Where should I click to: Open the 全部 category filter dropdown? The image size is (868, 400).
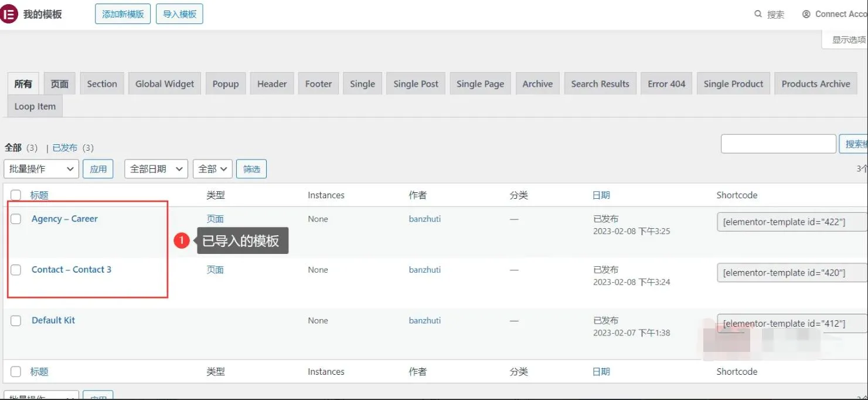coord(213,169)
